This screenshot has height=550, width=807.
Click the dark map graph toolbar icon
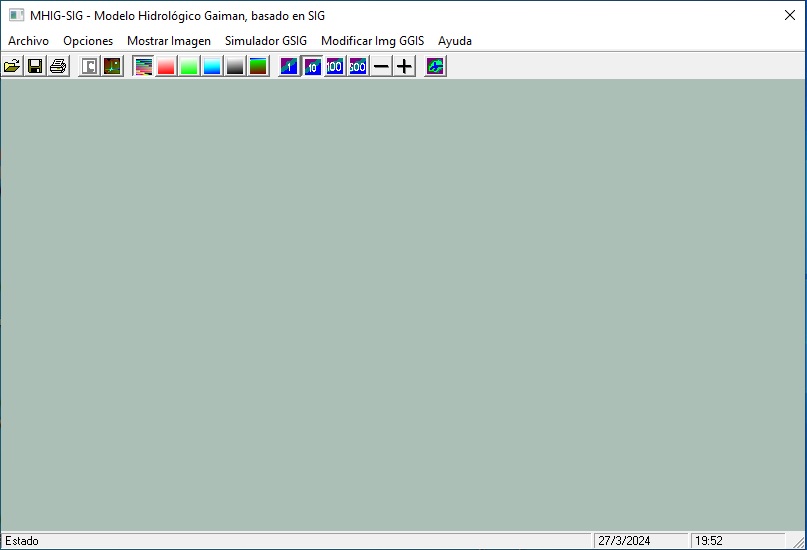pyautogui.click(x=112, y=66)
